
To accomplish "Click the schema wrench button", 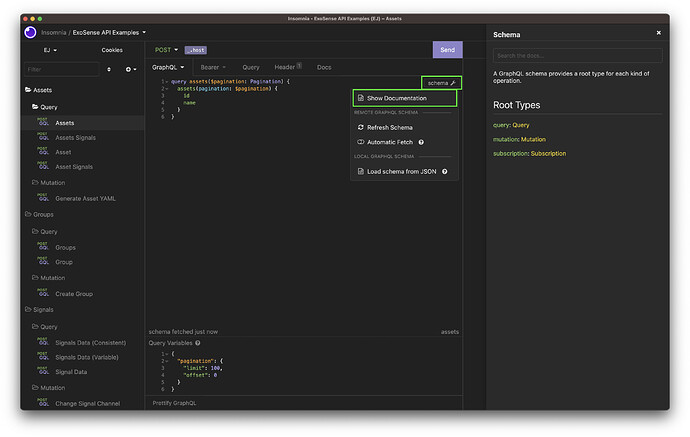I will (x=441, y=83).
